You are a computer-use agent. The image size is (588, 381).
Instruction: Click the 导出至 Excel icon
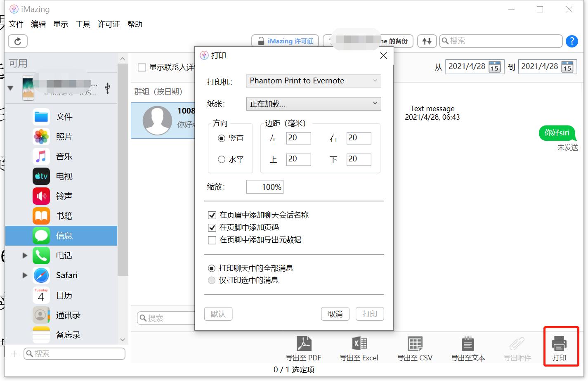(359, 349)
